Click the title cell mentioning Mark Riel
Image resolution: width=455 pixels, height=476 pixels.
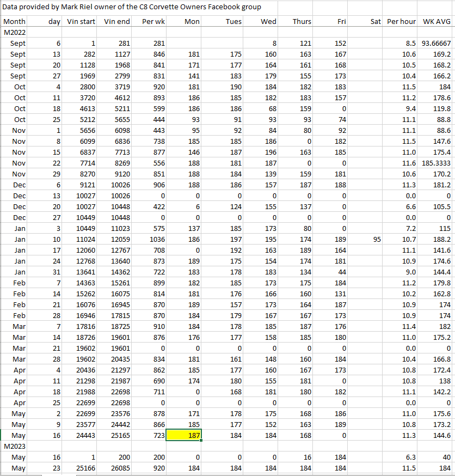click(132, 7)
